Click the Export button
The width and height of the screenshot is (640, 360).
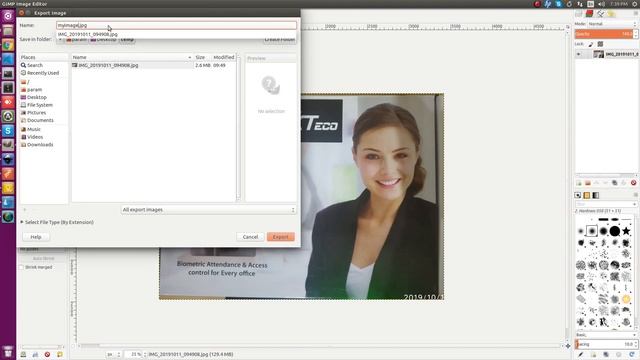pyautogui.click(x=281, y=237)
